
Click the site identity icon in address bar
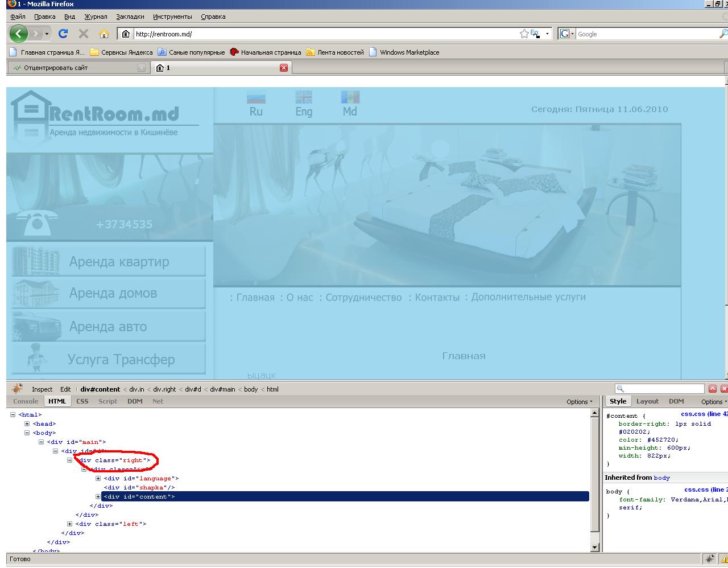coord(126,34)
